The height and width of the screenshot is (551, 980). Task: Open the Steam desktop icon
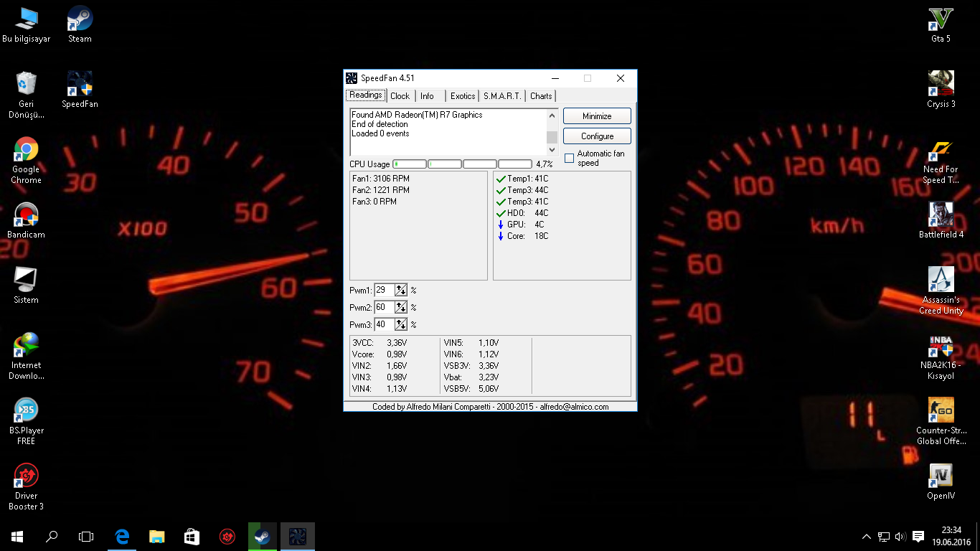pos(80,19)
